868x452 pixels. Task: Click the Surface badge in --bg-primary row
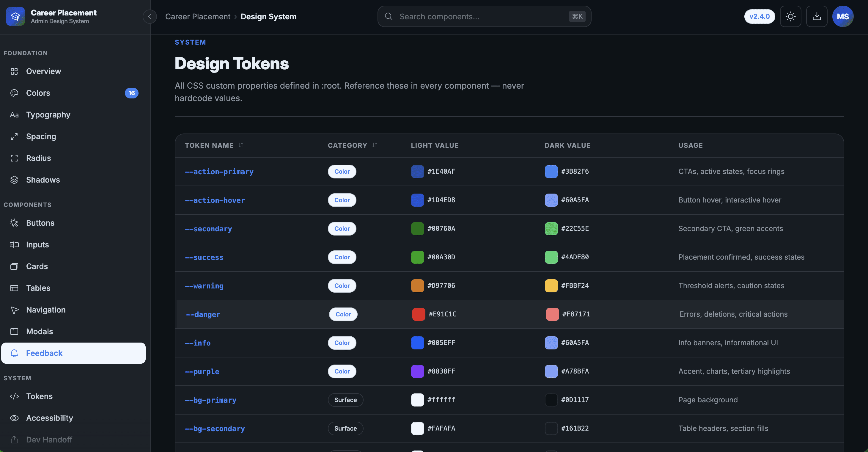345,400
